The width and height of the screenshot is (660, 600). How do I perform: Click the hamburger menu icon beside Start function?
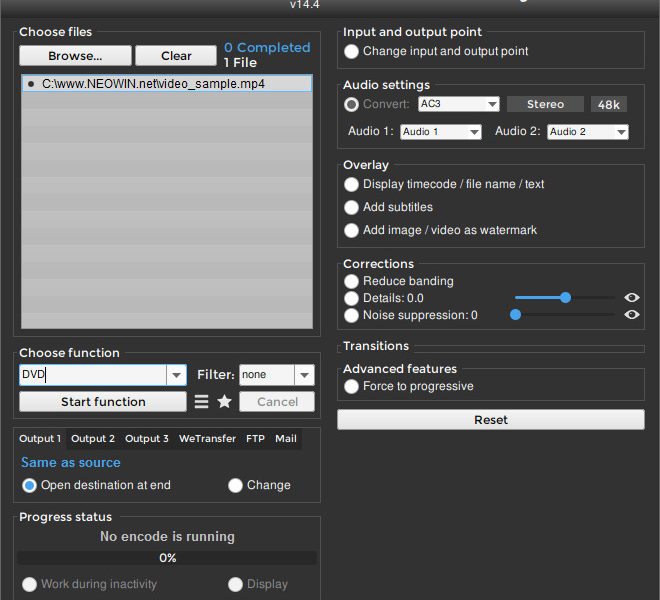coord(202,402)
